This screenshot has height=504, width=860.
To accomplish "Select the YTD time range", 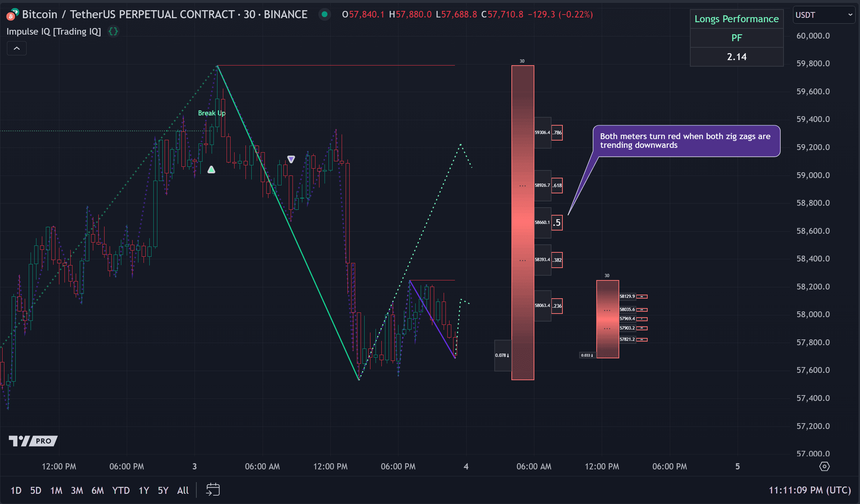I will click(121, 491).
